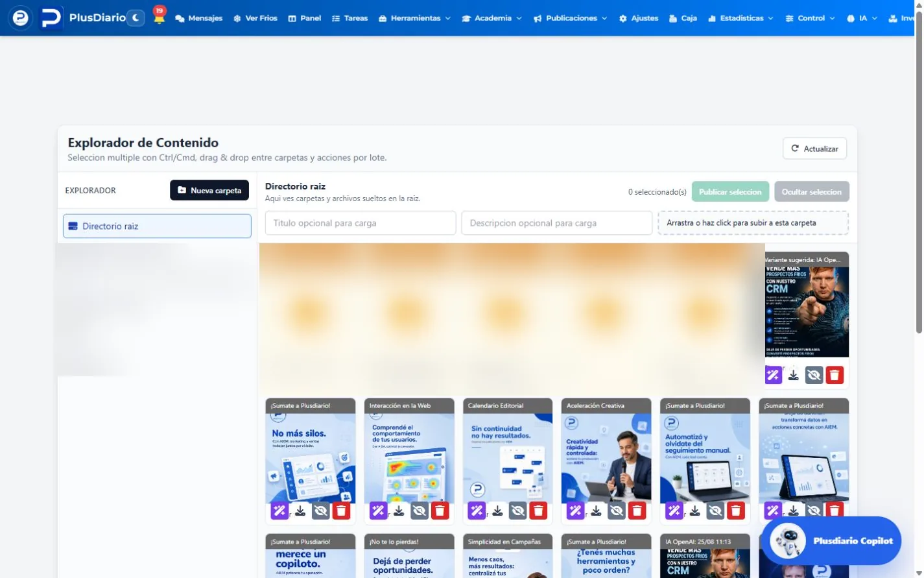Click magic wand on "Variante sugerida" CRM card

(773, 374)
